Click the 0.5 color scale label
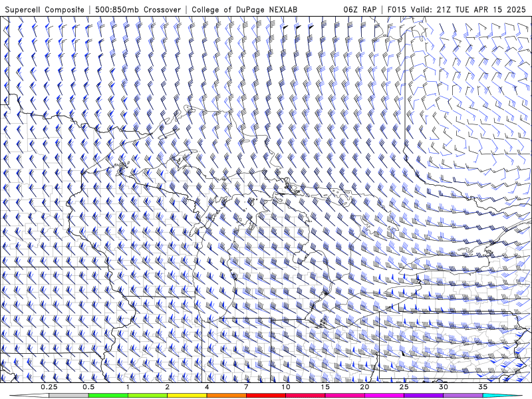This screenshot has height=399, width=532. click(88, 387)
